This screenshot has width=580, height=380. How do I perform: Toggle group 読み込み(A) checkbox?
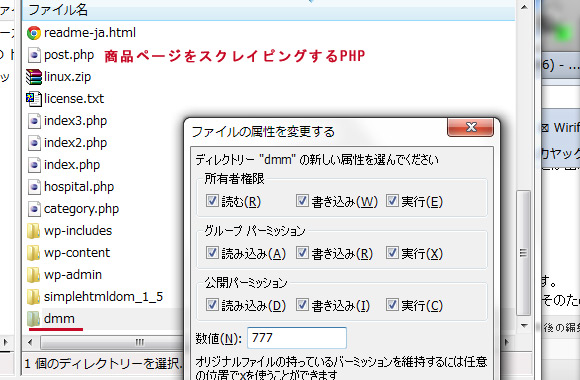pyautogui.click(x=212, y=253)
